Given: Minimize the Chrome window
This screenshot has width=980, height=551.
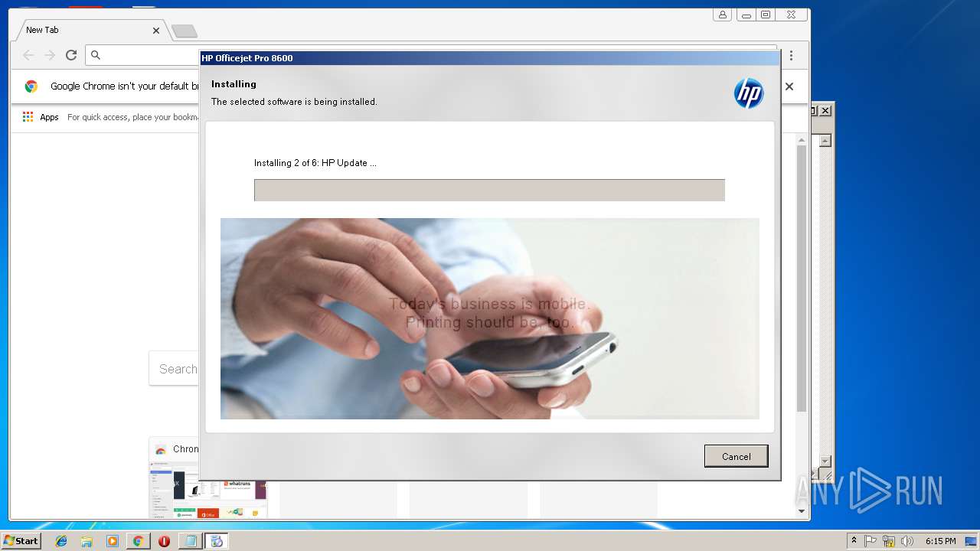Looking at the screenshot, I should (746, 15).
